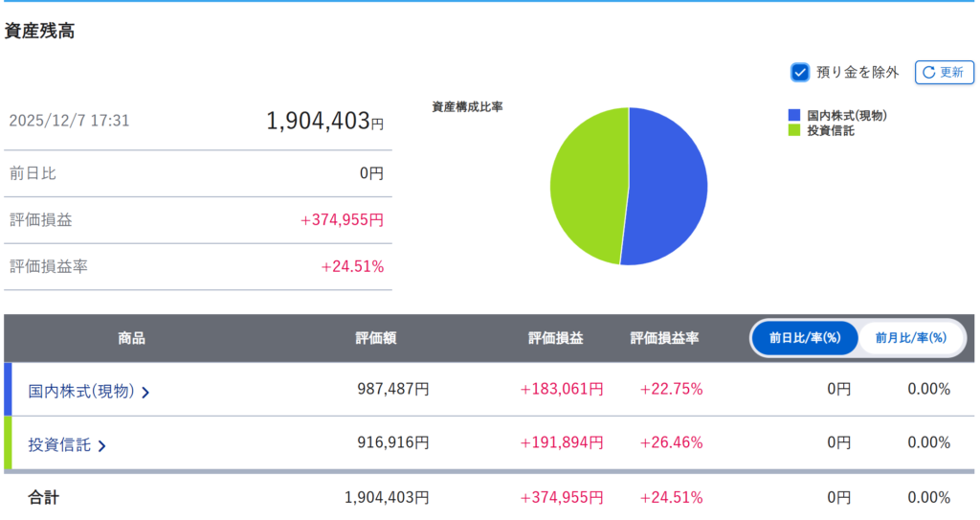Click the 商品 column header
Screen dimensions: 980x520
pos(131,338)
